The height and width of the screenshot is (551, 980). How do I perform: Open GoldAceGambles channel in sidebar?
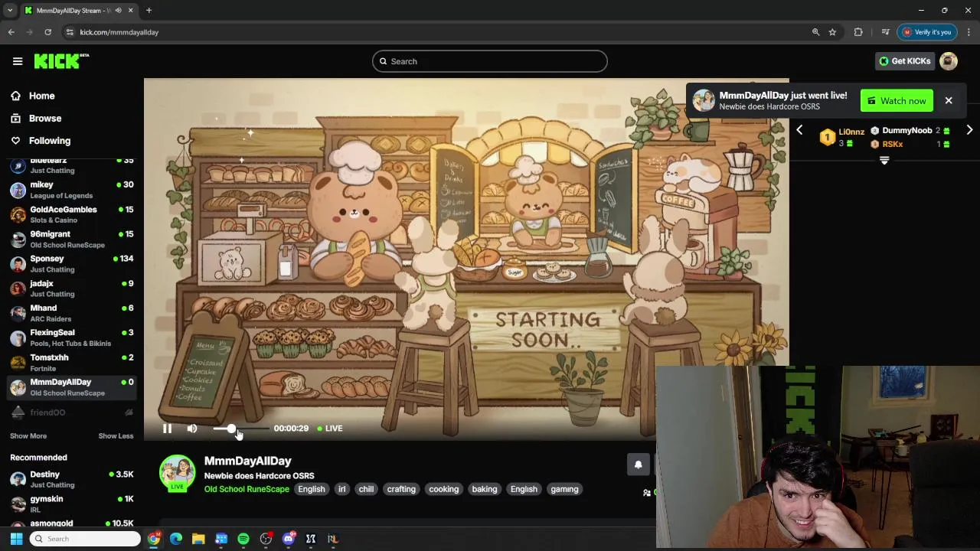(71, 214)
